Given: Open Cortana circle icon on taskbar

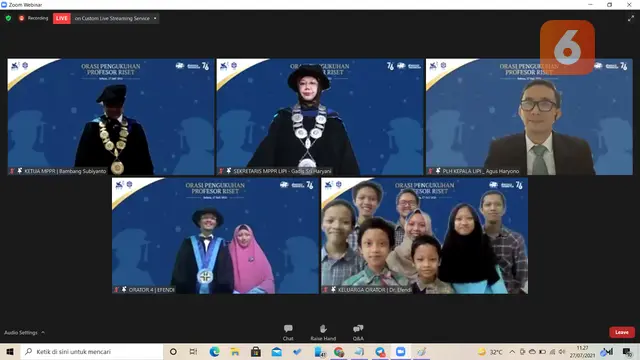Looking at the screenshot, I should click(x=173, y=351).
